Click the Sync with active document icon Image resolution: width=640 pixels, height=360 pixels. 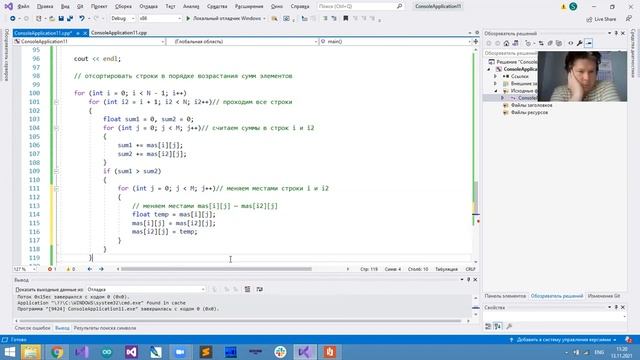point(541,43)
